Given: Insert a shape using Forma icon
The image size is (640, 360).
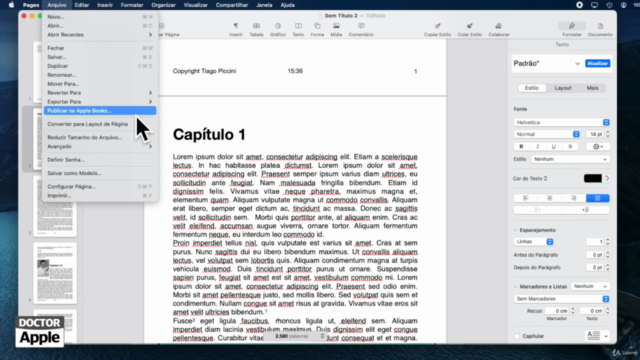Looking at the screenshot, I should 317,29.
